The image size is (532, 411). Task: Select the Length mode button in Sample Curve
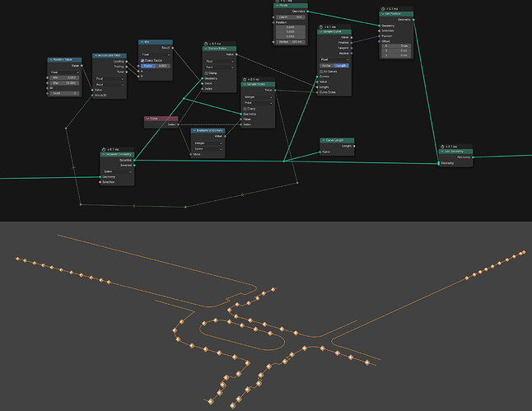click(x=341, y=66)
